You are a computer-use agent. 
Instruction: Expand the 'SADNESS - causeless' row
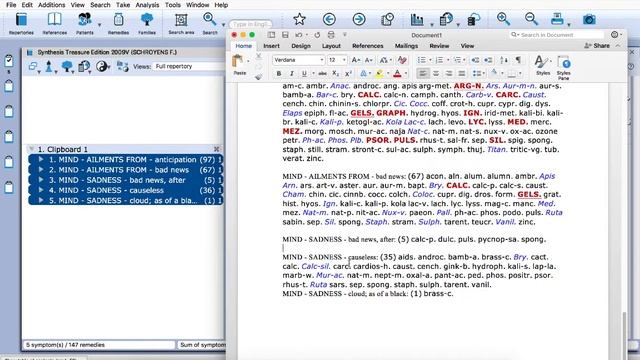(41, 190)
